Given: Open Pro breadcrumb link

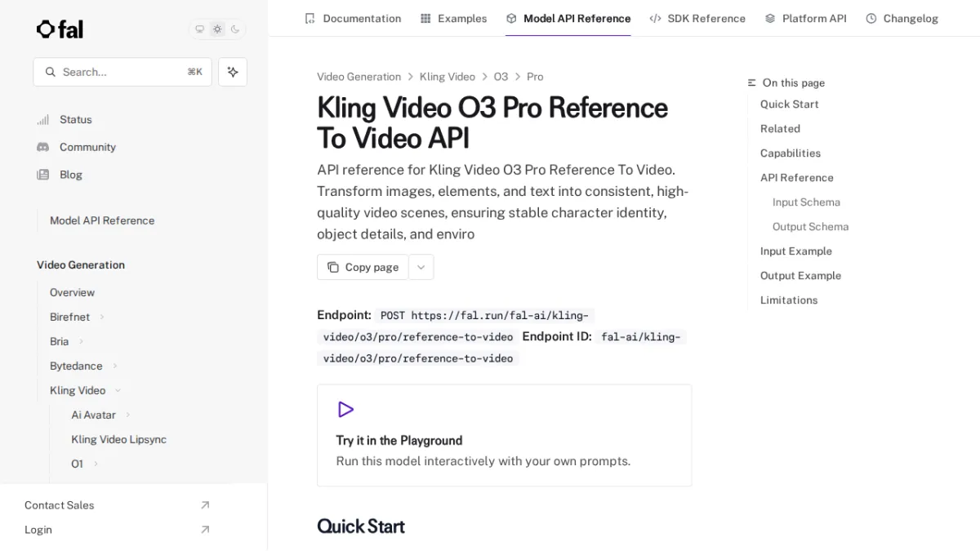Looking at the screenshot, I should 535,77.
